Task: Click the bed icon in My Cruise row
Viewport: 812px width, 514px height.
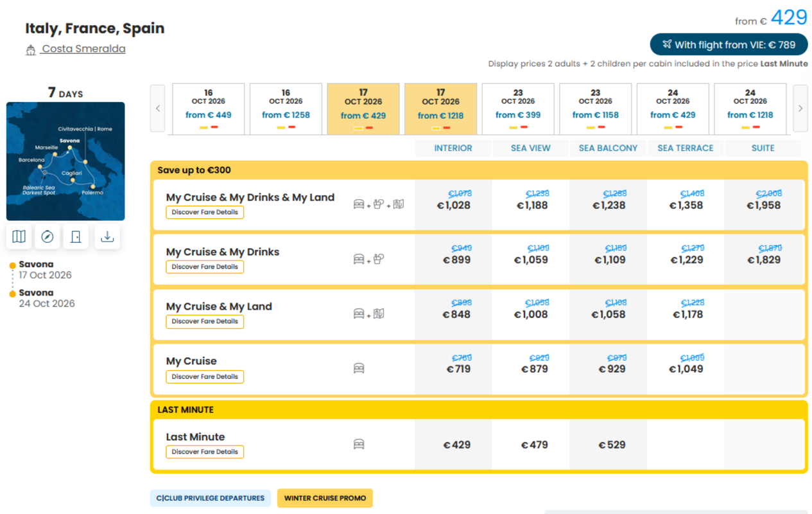Action: 359,368
